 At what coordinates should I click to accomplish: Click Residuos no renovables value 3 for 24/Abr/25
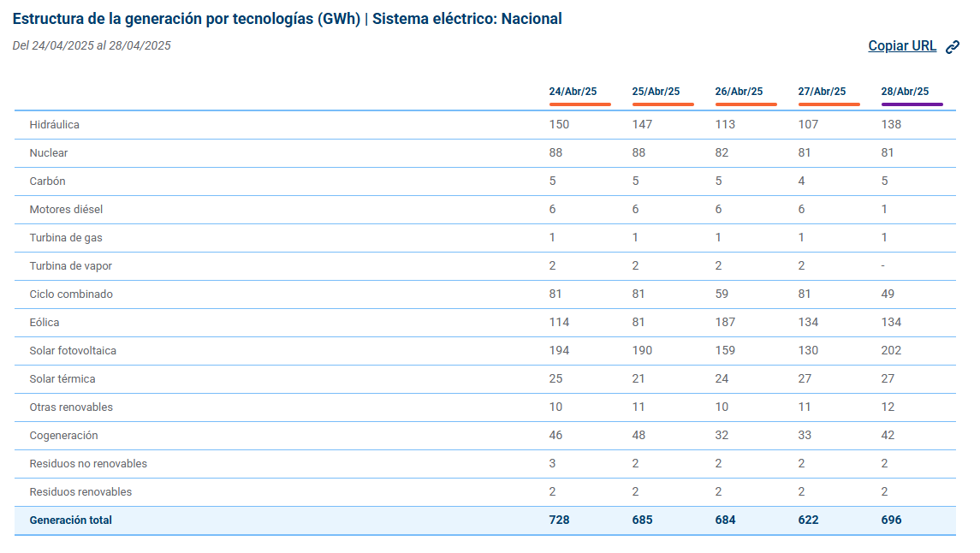point(553,464)
